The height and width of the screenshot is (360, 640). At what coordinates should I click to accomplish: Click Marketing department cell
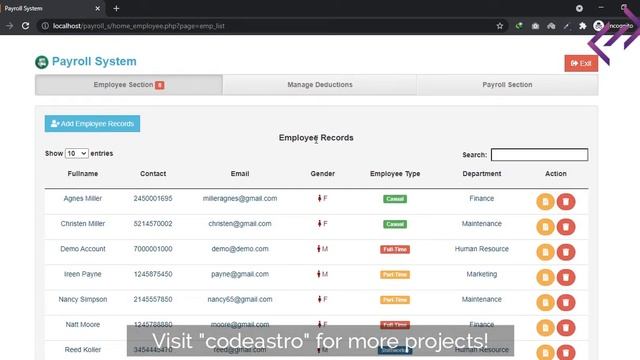click(x=482, y=274)
